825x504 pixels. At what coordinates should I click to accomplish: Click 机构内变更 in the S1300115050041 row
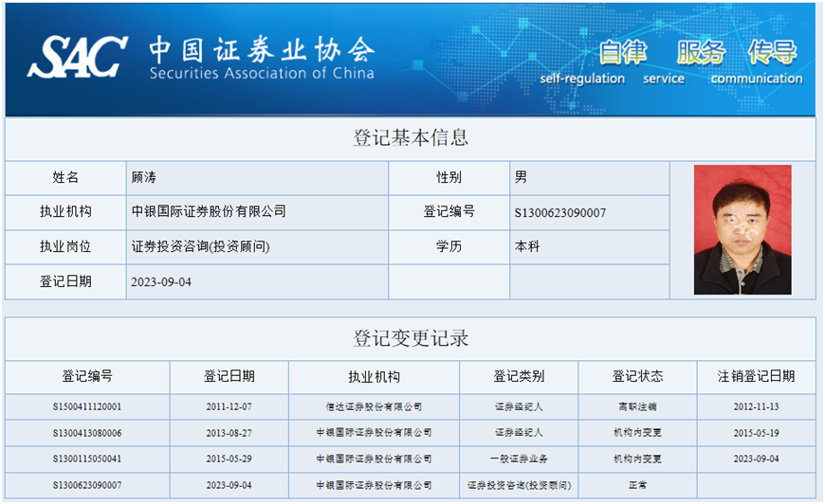(x=637, y=459)
